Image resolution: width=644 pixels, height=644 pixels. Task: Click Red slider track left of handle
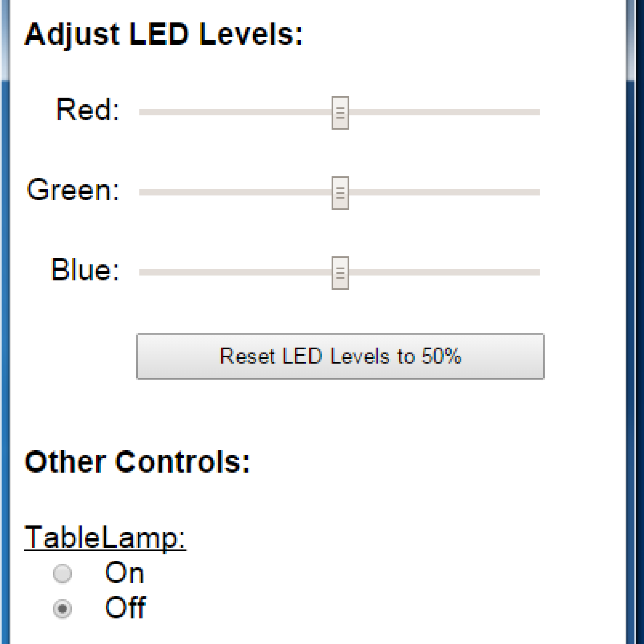(233, 112)
